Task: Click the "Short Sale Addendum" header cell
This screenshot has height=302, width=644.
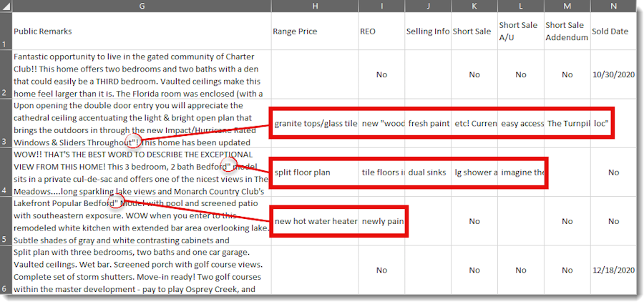Action: point(567,31)
